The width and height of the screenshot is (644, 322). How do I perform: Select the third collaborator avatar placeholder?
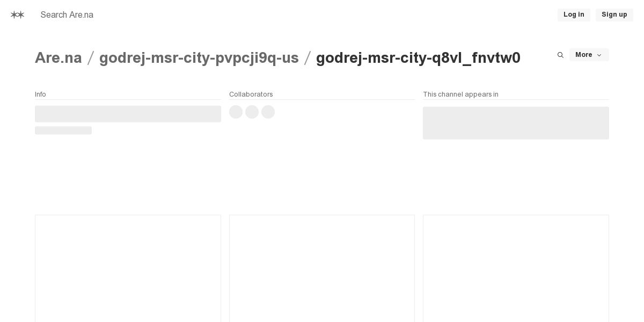pos(268,112)
